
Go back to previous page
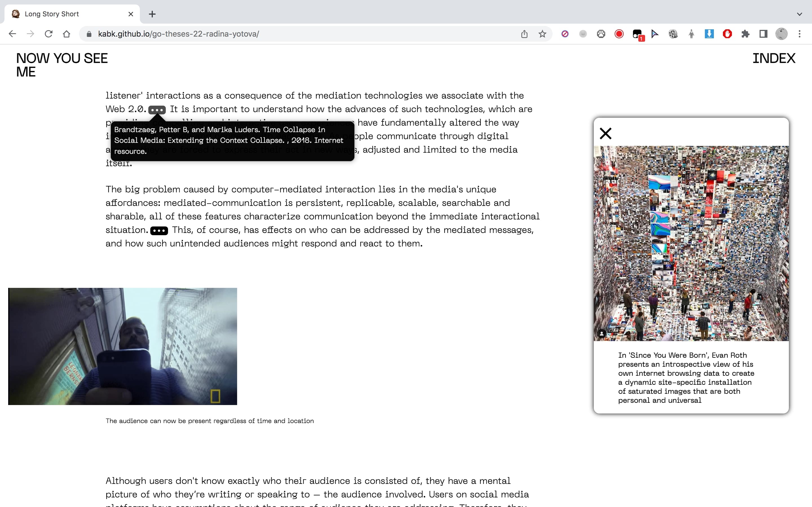pos(12,34)
